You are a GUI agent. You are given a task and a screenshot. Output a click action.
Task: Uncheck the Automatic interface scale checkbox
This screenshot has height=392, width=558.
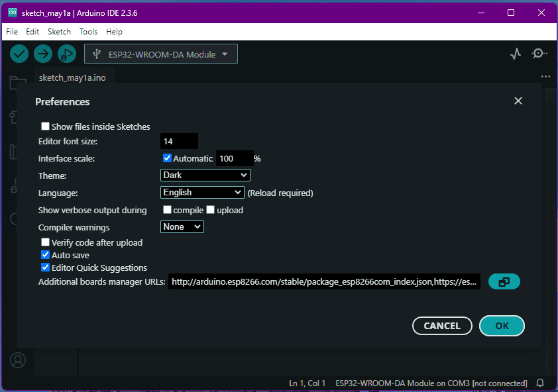(167, 158)
